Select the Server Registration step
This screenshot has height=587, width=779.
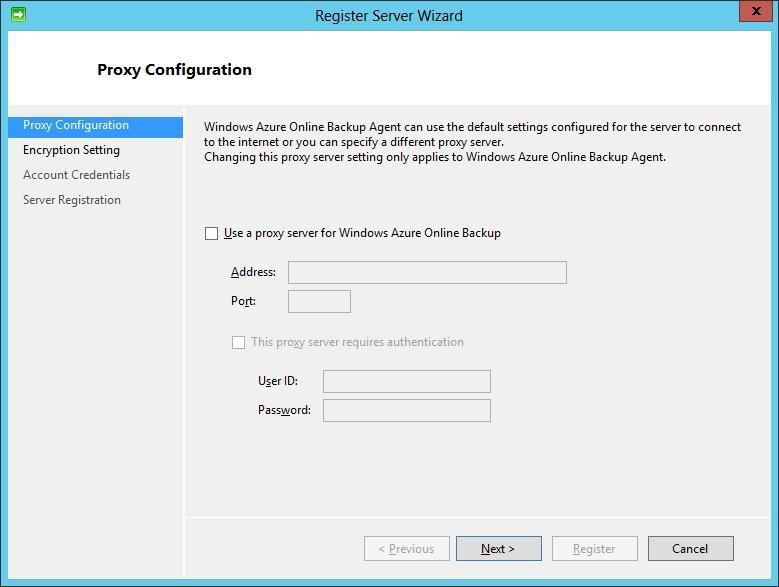coord(72,200)
